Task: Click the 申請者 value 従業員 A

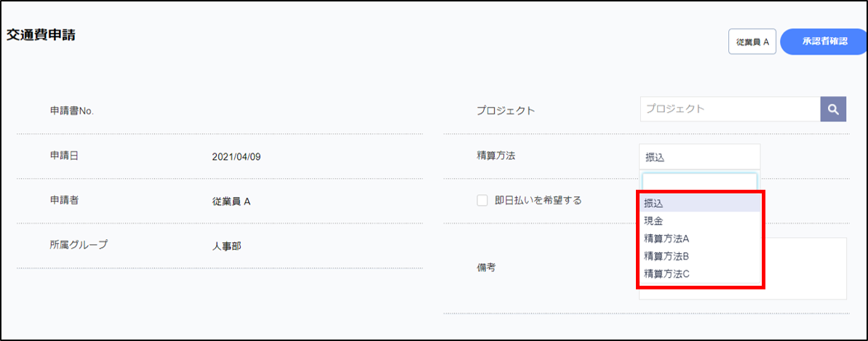Action: click(231, 201)
